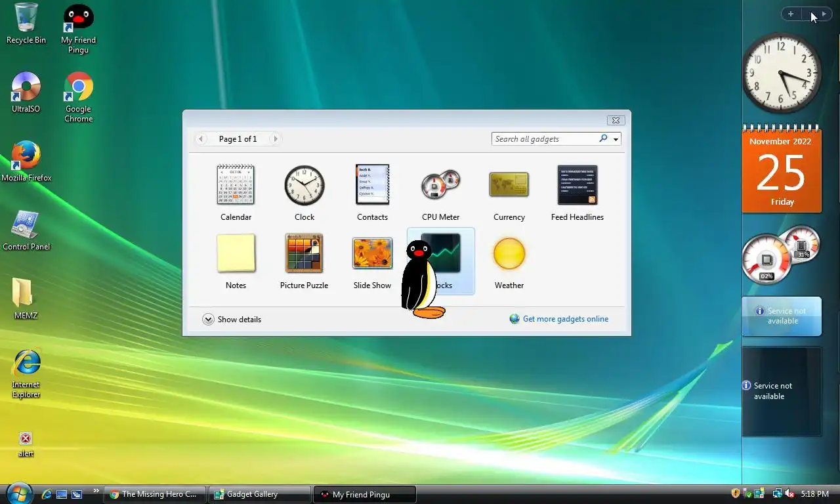Click the sidebar calendar showing 25 Friday
This screenshot has width=840, height=504.
click(782, 168)
